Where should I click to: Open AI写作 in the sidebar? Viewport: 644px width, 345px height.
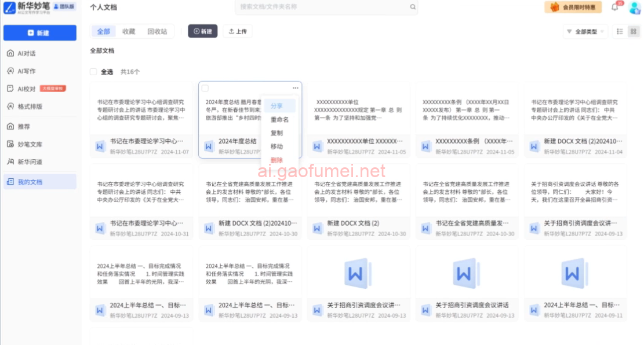(26, 71)
